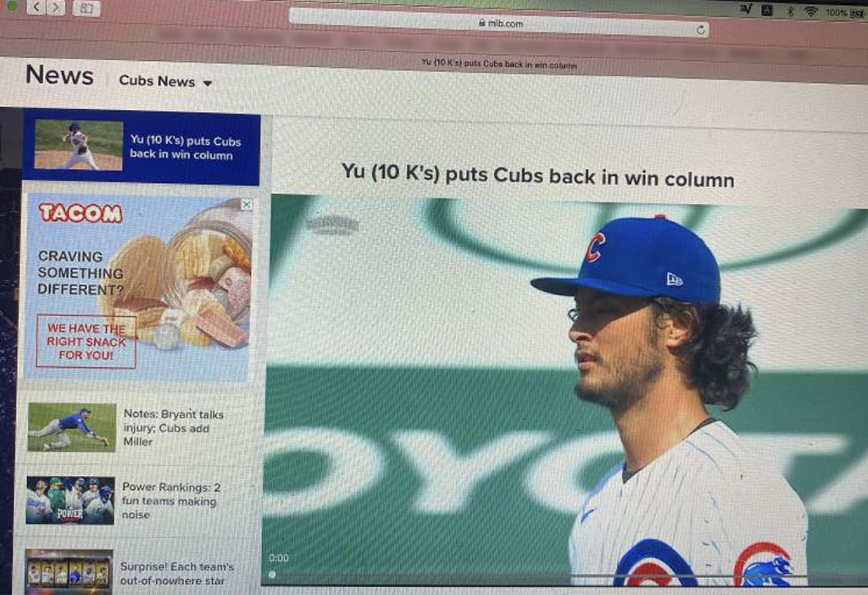Close the Tacom snack advertisement
Image resolution: width=868 pixels, height=595 pixels.
(x=247, y=204)
